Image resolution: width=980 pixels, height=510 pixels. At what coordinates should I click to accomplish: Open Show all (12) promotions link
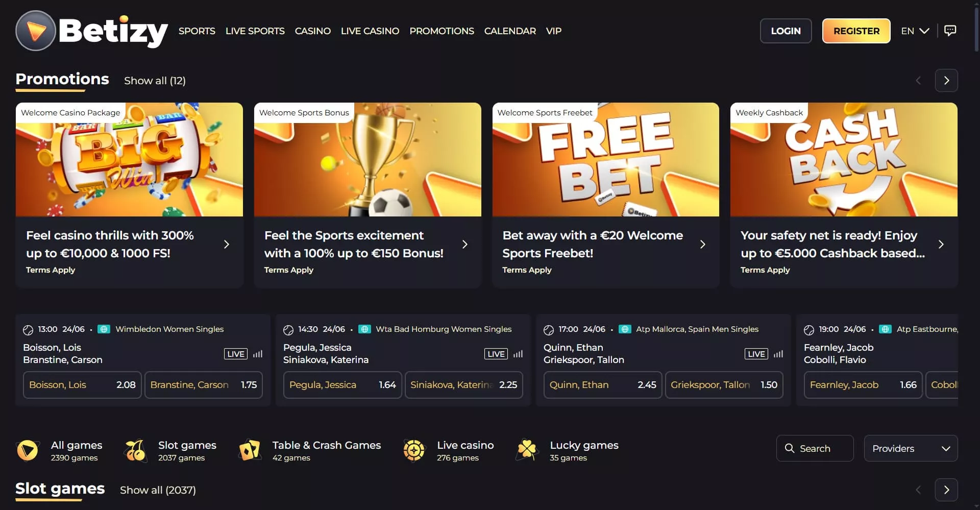tap(155, 81)
